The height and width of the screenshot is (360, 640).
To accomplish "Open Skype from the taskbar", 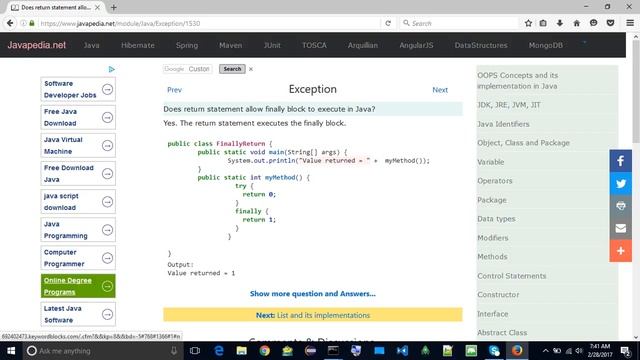I will coord(494,351).
